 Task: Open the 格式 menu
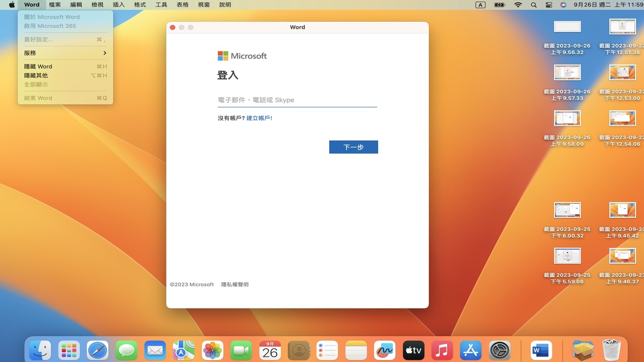[140, 5]
